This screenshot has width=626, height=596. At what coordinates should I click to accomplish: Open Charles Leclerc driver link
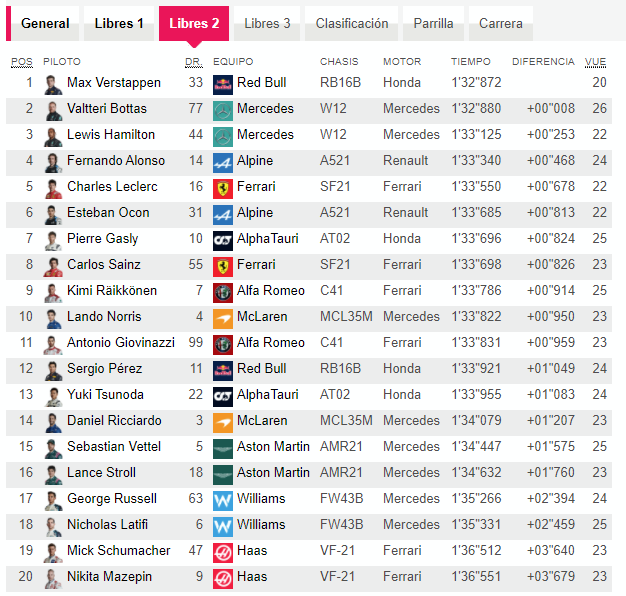[112, 186]
